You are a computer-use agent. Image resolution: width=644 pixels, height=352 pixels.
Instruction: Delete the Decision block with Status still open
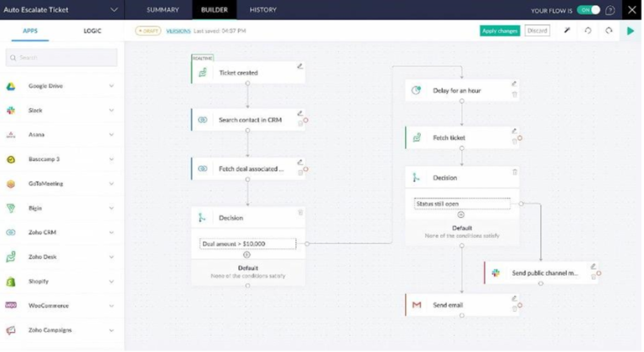pos(515,172)
